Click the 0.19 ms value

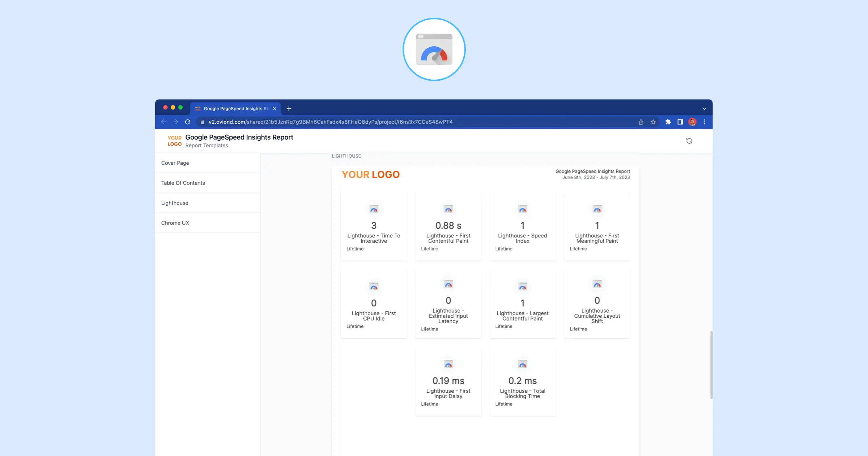(448, 381)
